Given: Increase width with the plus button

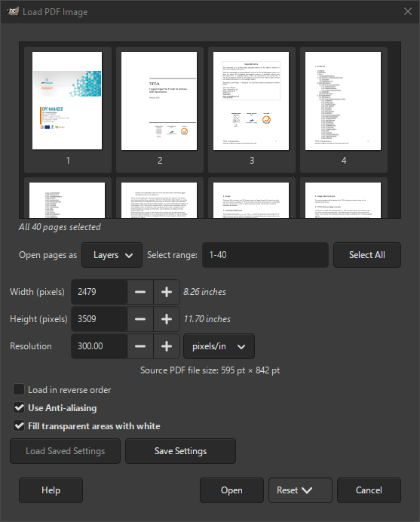Looking at the screenshot, I should (167, 292).
